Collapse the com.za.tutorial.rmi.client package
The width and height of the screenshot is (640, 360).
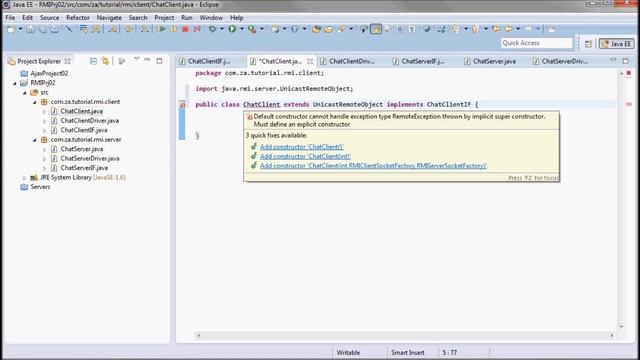35,102
